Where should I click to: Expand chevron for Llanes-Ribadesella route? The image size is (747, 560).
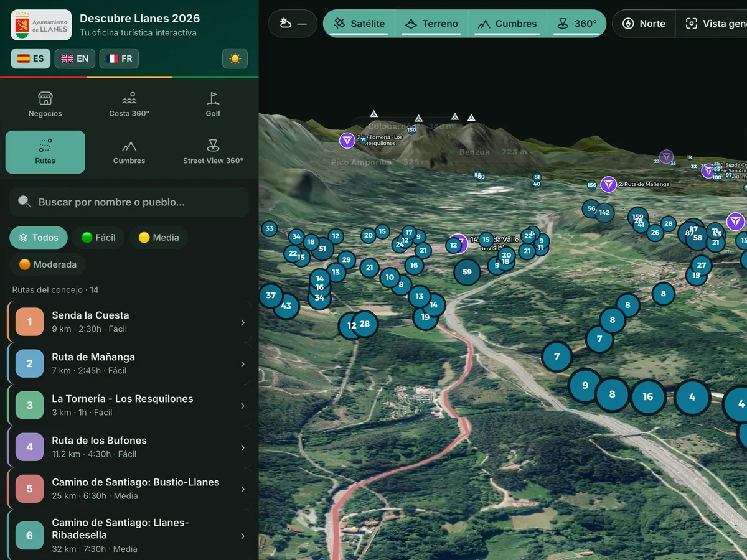pos(243,536)
